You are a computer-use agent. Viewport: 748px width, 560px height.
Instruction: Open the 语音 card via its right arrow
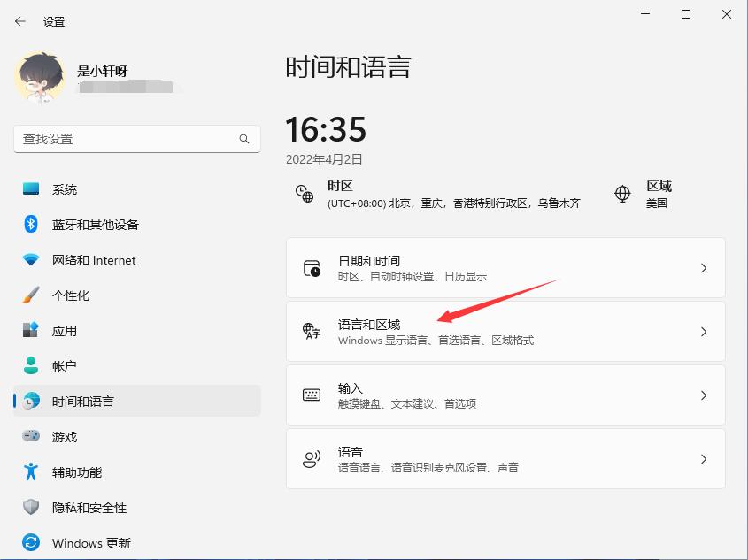(702, 458)
